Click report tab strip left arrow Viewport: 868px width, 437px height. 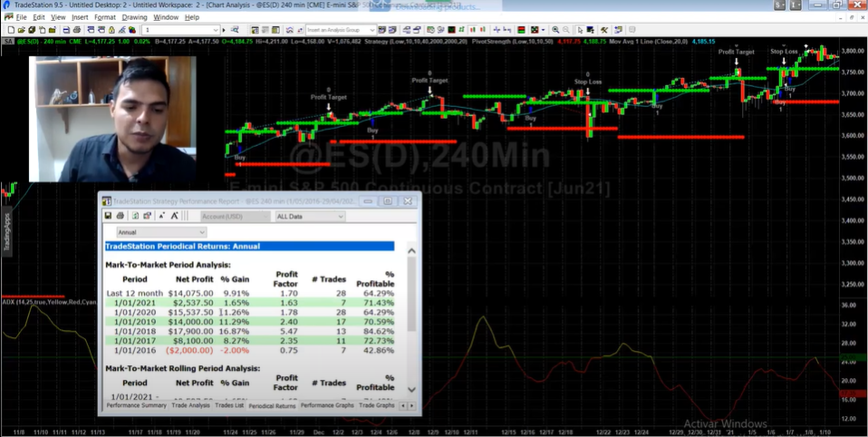402,406
